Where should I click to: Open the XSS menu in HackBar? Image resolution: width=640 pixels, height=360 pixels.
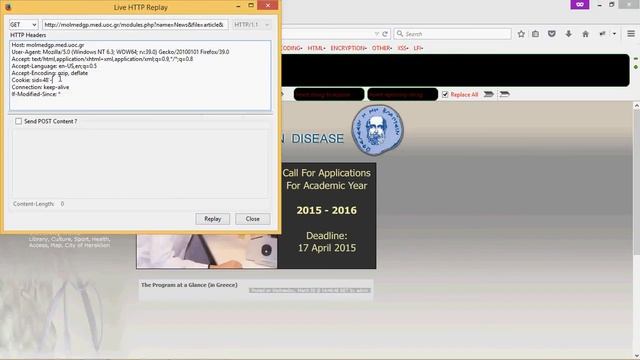[x=403, y=48]
